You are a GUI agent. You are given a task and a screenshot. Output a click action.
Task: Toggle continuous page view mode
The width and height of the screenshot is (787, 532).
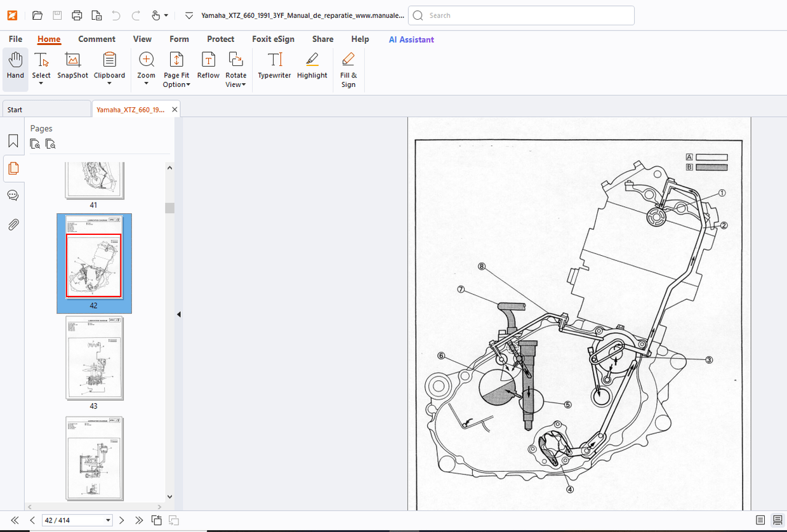[x=777, y=521]
